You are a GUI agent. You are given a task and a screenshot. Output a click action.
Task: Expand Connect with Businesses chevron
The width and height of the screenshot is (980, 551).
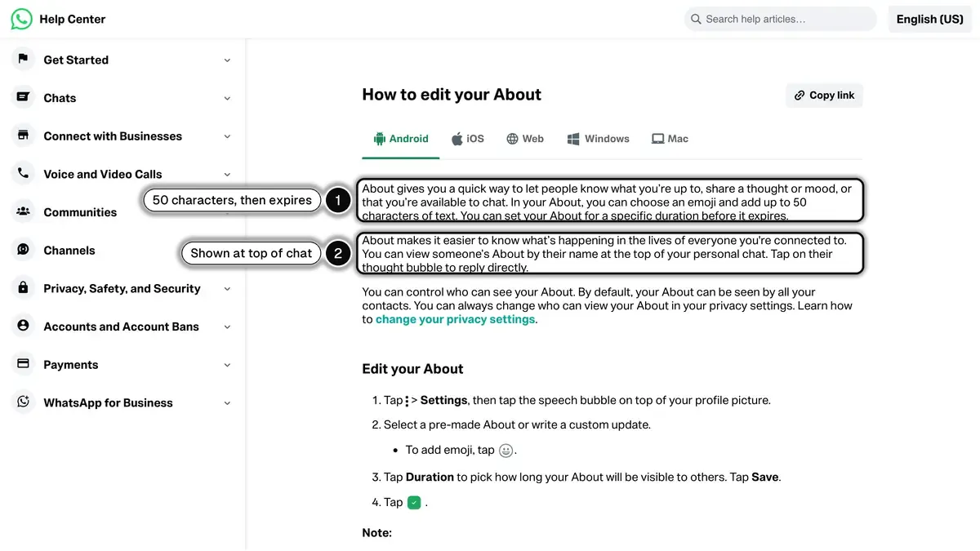[227, 136]
